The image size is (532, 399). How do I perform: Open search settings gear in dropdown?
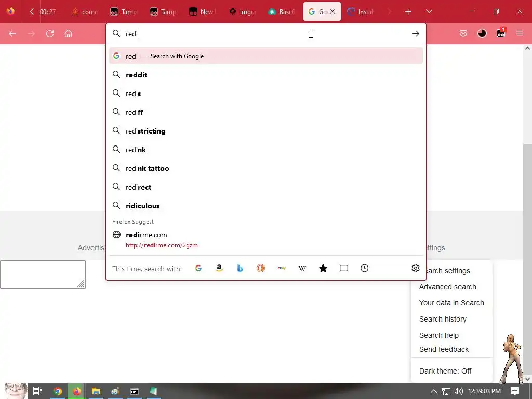[415, 269]
